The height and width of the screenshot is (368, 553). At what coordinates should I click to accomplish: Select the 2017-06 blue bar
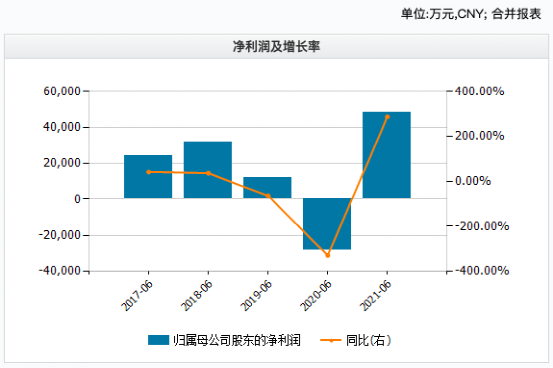148,176
